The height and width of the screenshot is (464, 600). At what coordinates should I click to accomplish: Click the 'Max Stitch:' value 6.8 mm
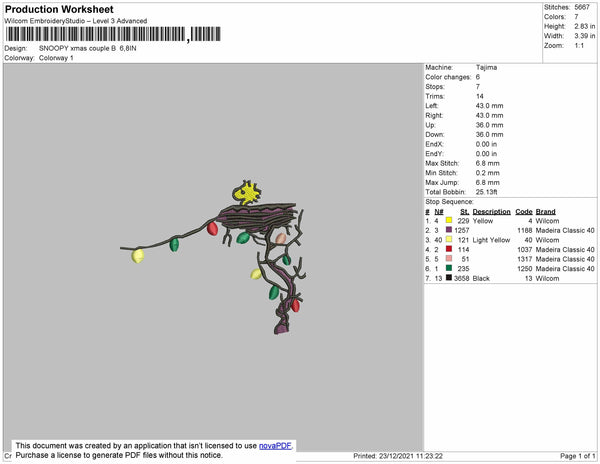488,163
